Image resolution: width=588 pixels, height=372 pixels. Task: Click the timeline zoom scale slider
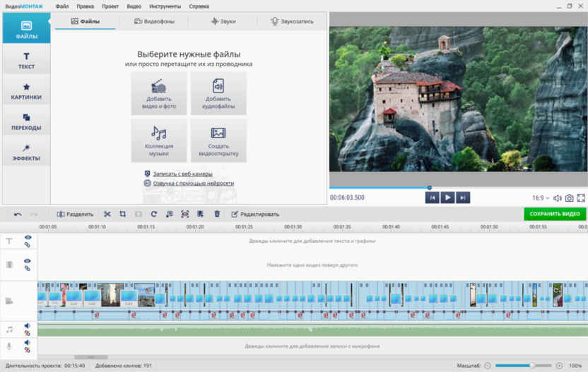[x=523, y=366]
